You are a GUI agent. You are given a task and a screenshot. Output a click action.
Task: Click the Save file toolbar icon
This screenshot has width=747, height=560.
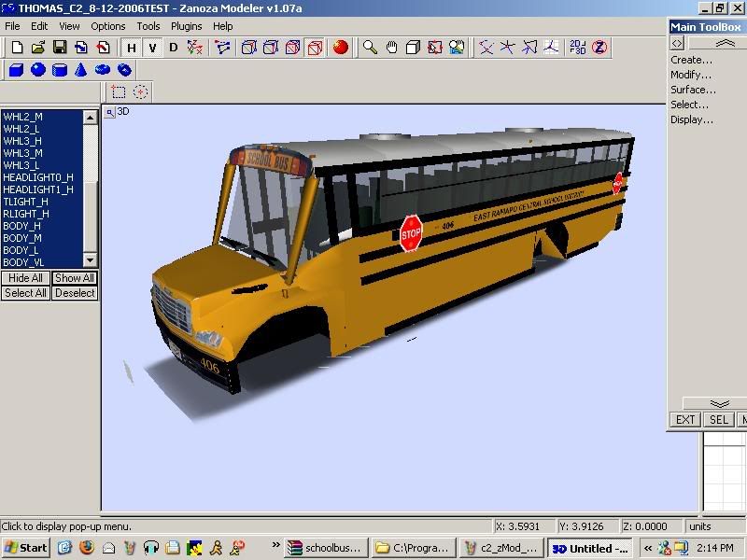click(x=59, y=47)
